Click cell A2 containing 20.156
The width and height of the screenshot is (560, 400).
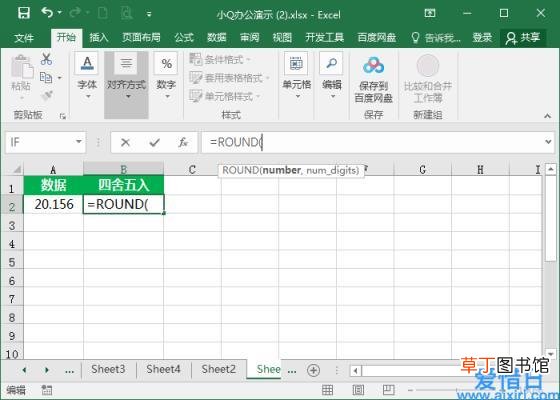click(54, 204)
